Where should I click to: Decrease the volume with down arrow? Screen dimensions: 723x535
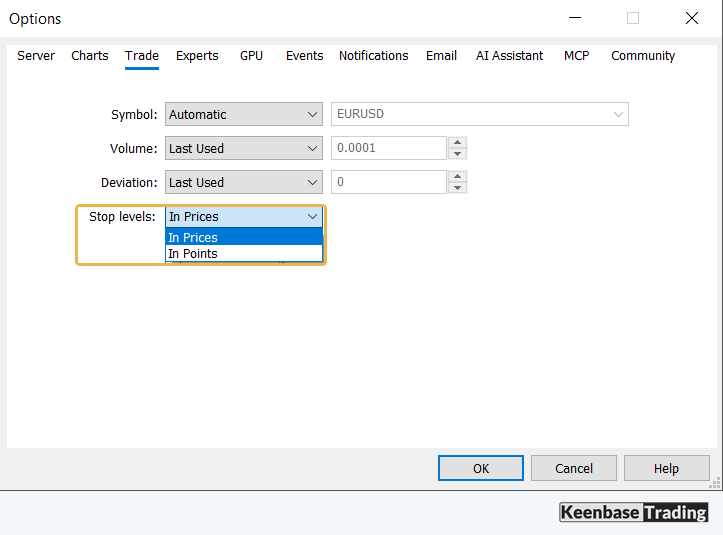pos(457,154)
